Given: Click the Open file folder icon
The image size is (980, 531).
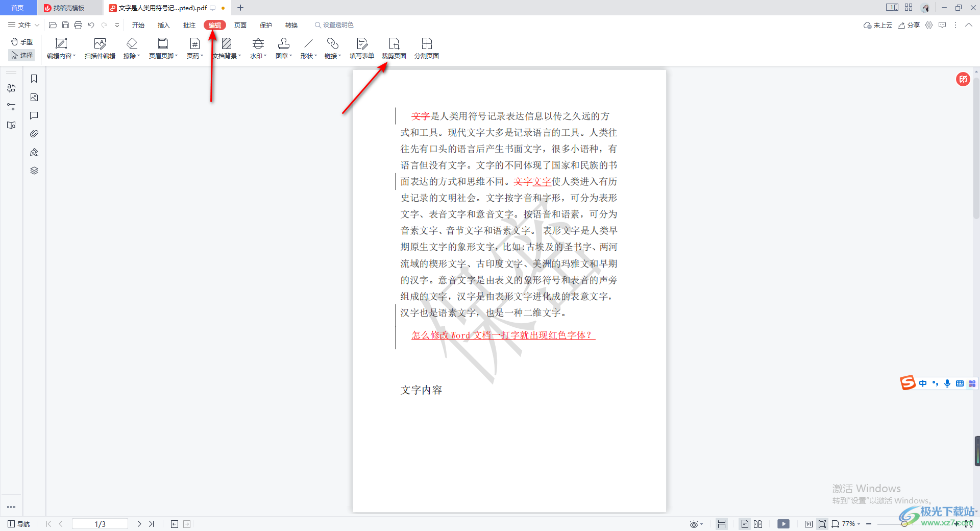Looking at the screenshot, I should click(53, 25).
